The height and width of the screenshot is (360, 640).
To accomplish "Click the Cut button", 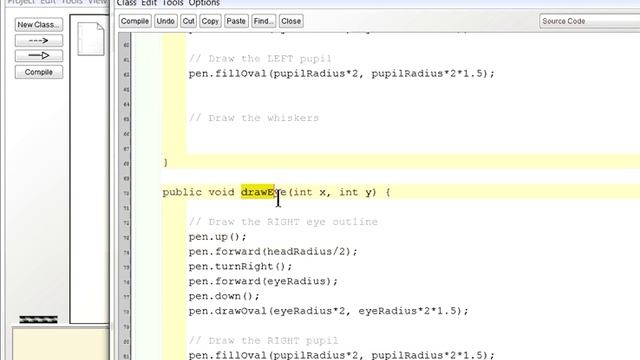I will click(188, 21).
